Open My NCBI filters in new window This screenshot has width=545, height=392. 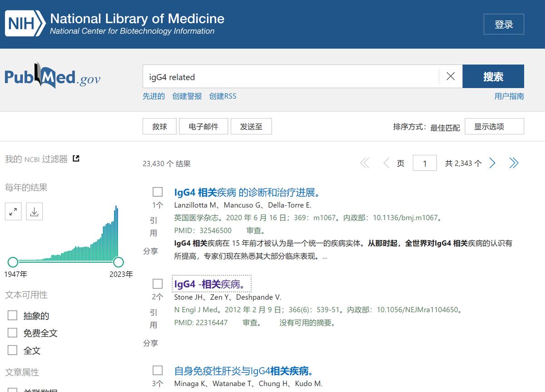pyautogui.click(x=75, y=157)
